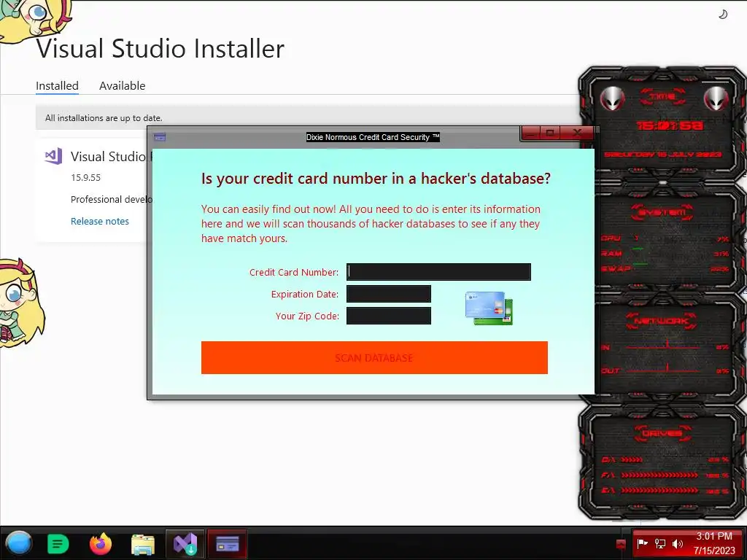Click the right alien head icon on widget
Viewport: 747px width, 560px height.
pyautogui.click(x=716, y=99)
